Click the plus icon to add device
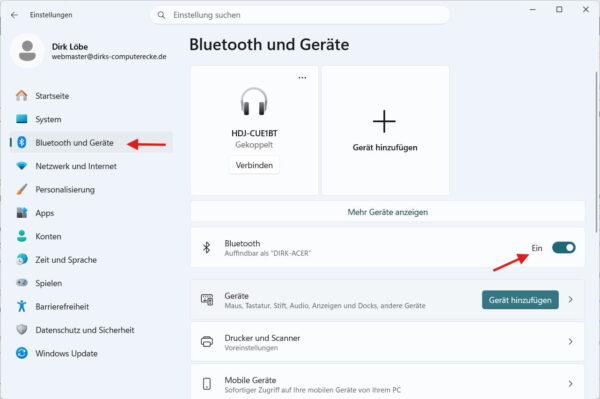This screenshot has height=399, width=600. [x=384, y=121]
